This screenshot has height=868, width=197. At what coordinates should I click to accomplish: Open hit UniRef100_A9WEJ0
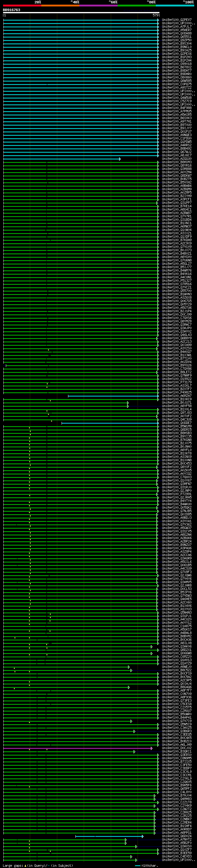pos(177,667)
